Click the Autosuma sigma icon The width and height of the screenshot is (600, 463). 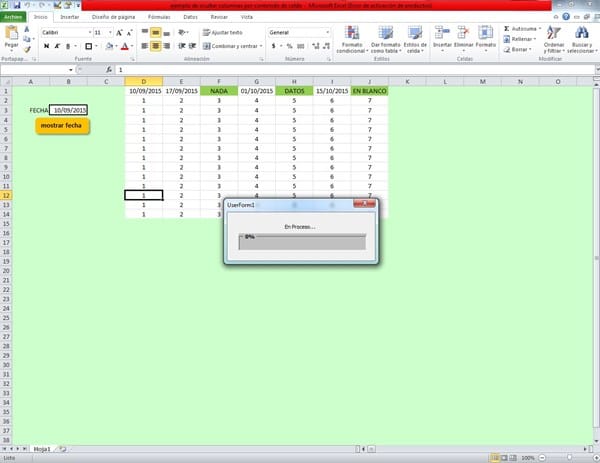pyautogui.click(x=507, y=29)
